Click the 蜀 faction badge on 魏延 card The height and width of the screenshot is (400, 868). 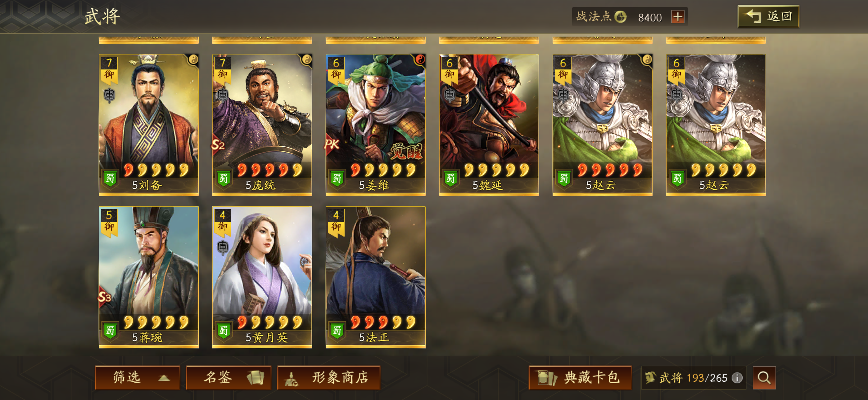coord(450,178)
